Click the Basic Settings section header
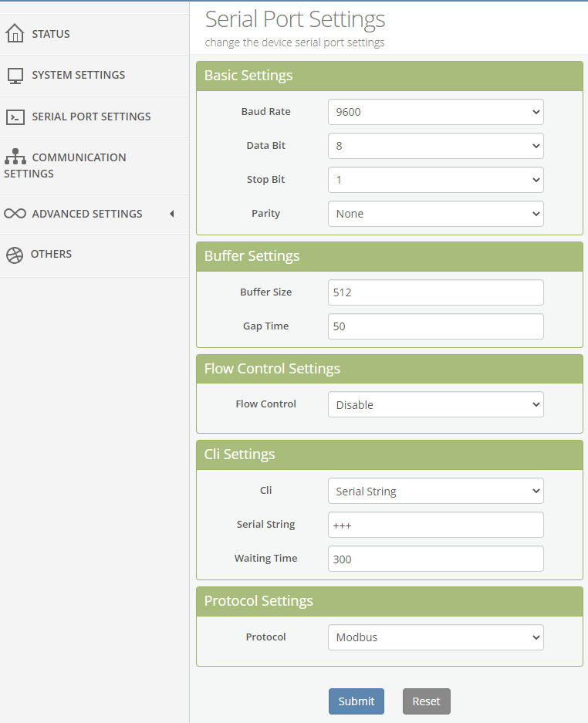The height and width of the screenshot is (723, 588). coord(390,76)
